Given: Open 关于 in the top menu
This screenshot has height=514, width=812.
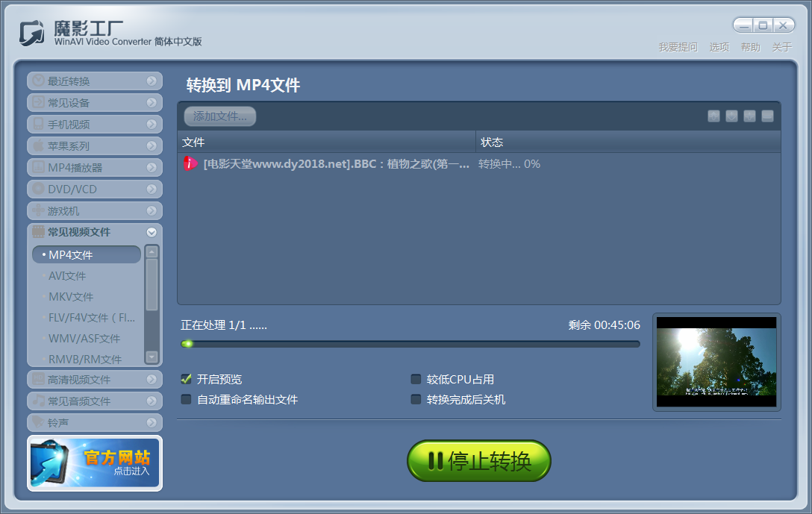Looking at the screenshot, I should (782, 47).
